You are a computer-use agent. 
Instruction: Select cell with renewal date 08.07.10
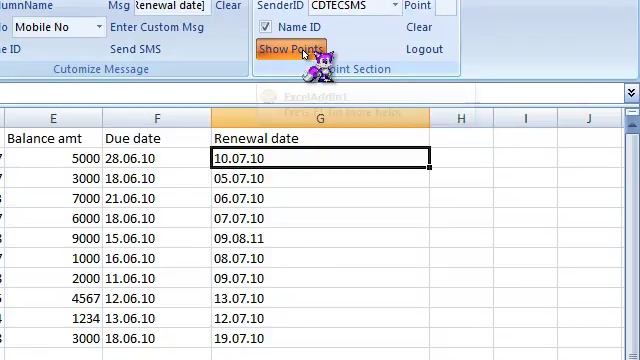click(320, 258)
